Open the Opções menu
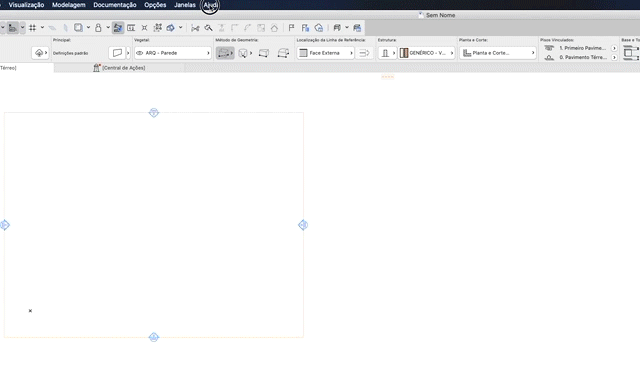The height and width of the screenshot is (376, 640). click(x=155, y=5)
